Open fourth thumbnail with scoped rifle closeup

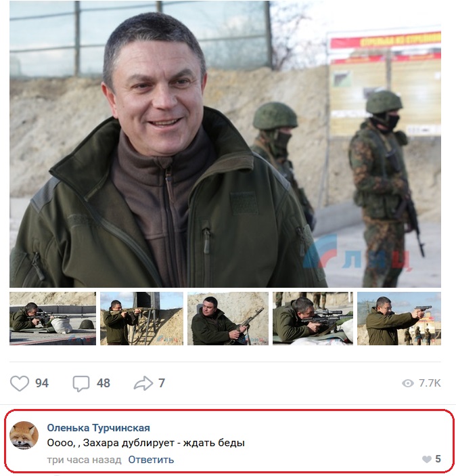[313, 318]
